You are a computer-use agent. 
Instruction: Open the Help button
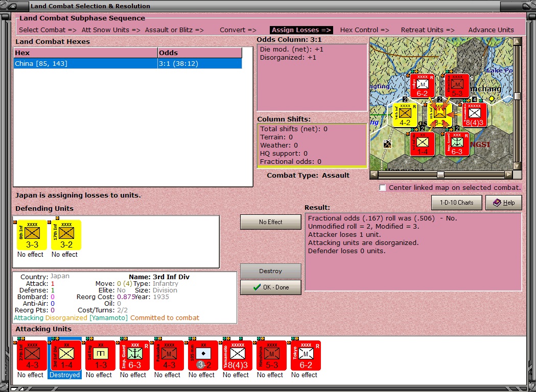pyautogui.click(x=503, y=203)
